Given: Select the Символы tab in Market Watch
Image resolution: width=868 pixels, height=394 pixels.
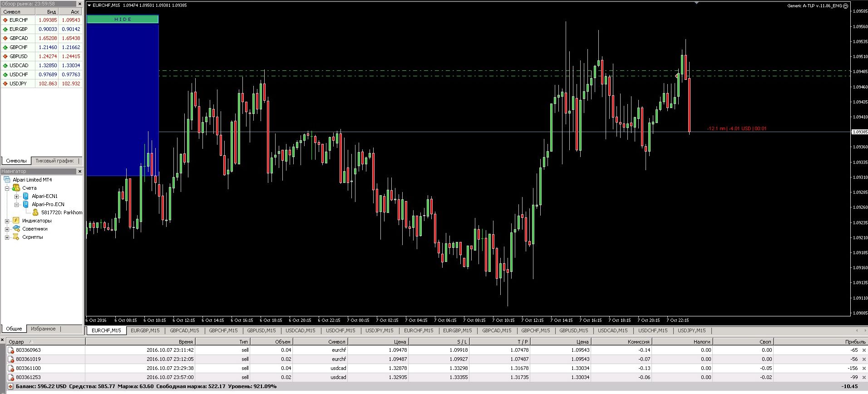Looking at the screenshot, I should point(16,161).
